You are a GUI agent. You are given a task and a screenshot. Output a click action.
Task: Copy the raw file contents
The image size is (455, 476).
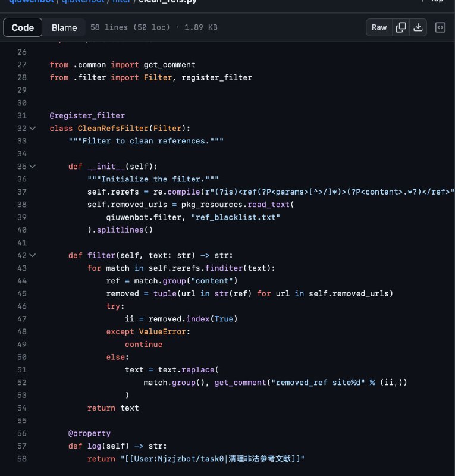(401, 27)
